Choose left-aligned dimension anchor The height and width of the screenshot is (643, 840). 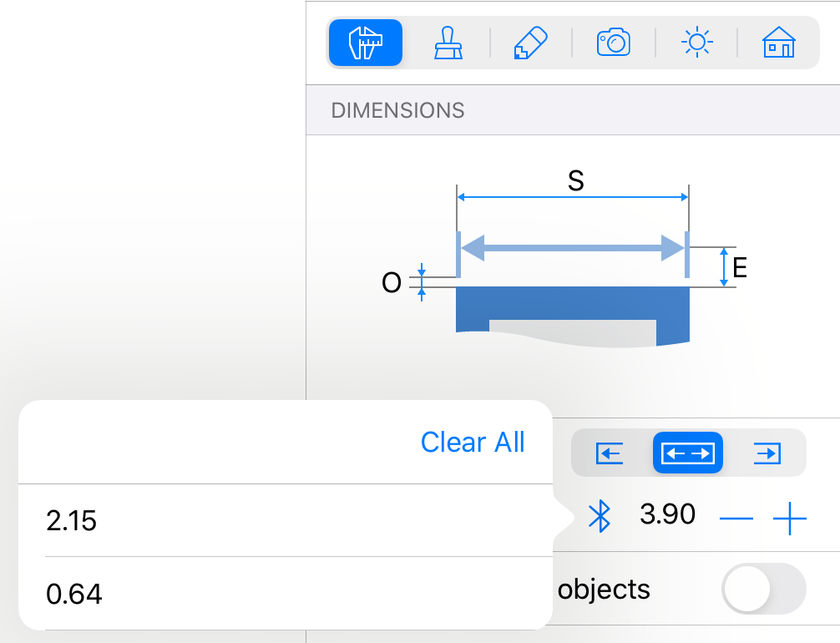pyautogui.click(x=610, y=453)
